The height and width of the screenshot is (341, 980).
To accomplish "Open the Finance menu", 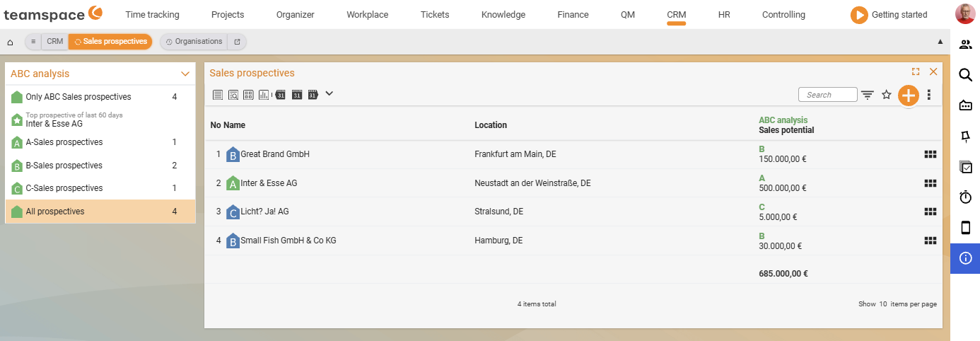I will [573, 15].
